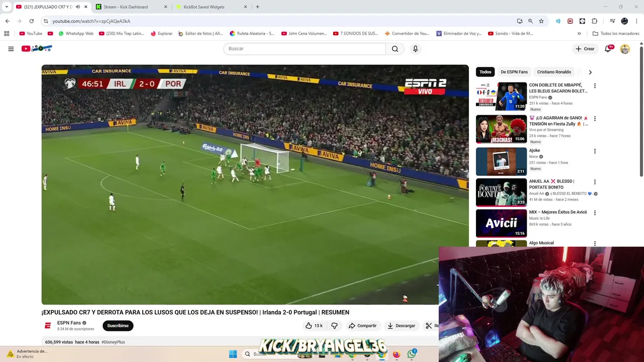Open the #DisneyPlus hashtag link

pos(113,342)
